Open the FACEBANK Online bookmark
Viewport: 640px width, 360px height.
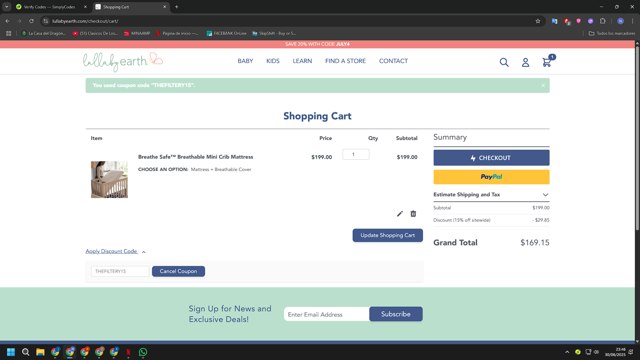pos(227,33)
